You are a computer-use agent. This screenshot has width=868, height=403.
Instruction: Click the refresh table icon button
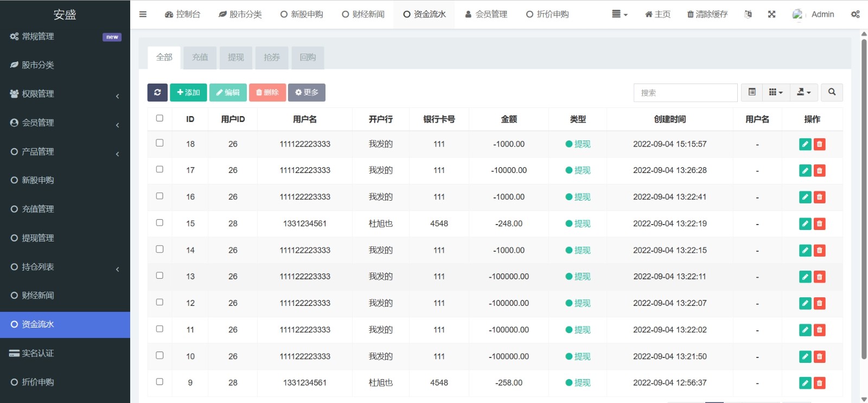click(x=157, y=93)
